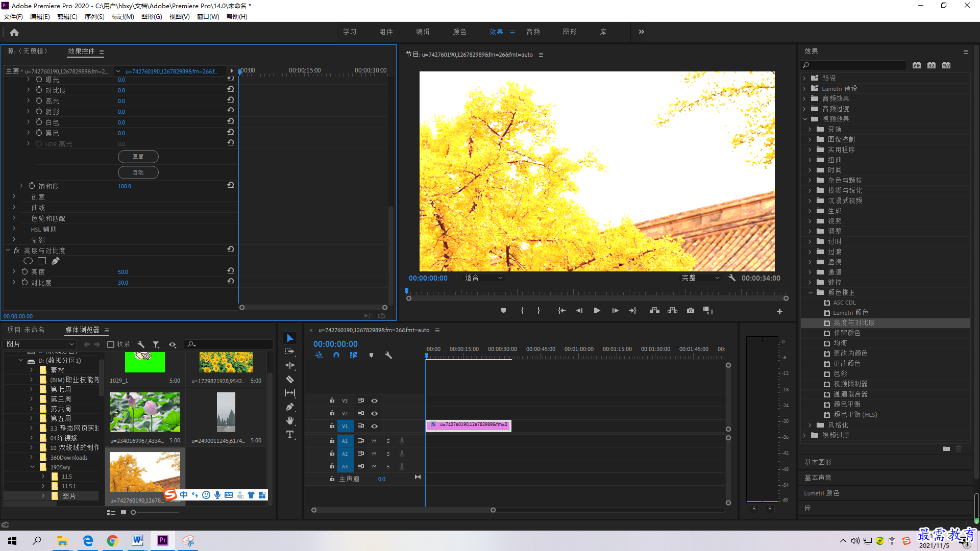Expand the 创意 section

click(14, 197)
